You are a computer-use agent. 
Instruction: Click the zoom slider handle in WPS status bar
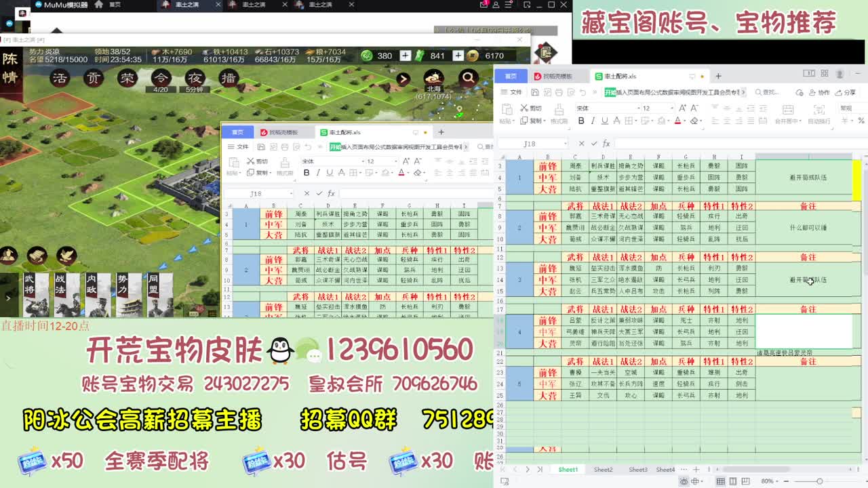coord(819,481)
